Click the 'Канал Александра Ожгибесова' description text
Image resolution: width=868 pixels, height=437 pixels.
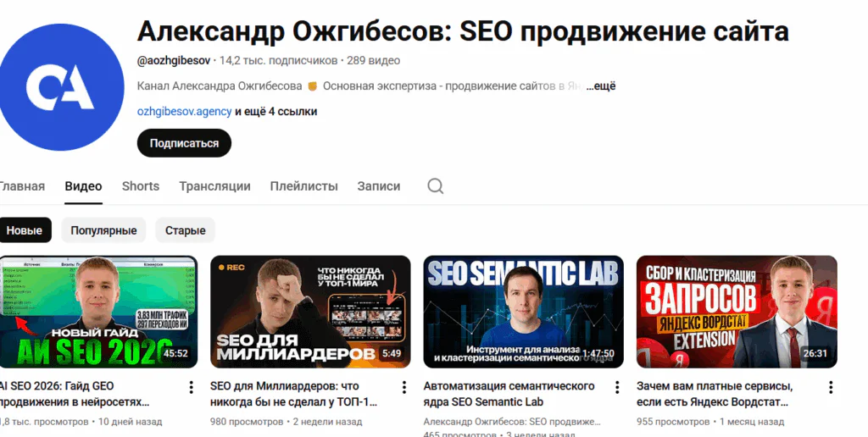pos(220,86)
